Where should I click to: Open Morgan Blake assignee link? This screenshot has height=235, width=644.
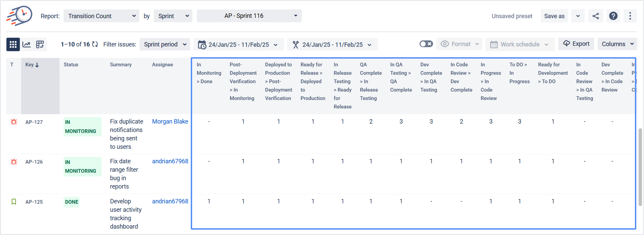point(170,121)
